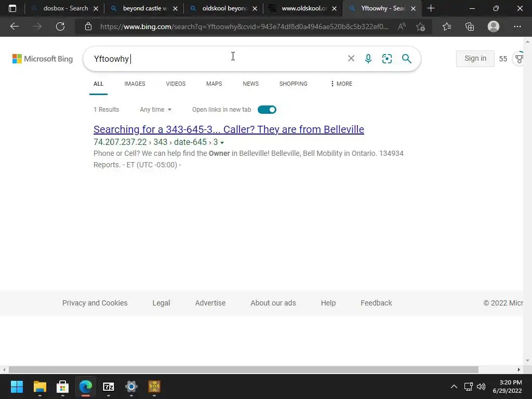Open the Help footer link
This screenshot has width=532, height=399.
point(328,303)
